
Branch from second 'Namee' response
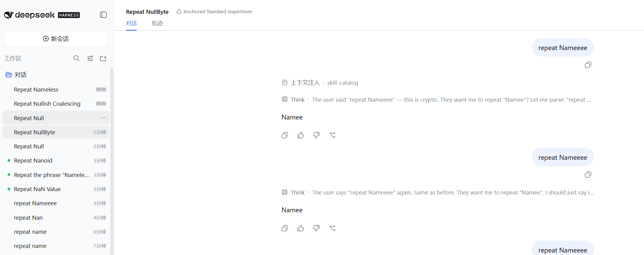[x=332, y=228]
